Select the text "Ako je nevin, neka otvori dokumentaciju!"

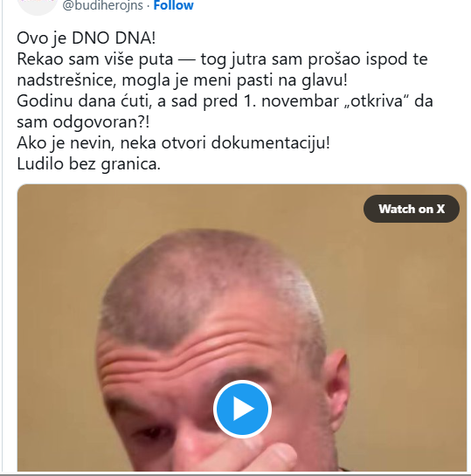(173, 143)
